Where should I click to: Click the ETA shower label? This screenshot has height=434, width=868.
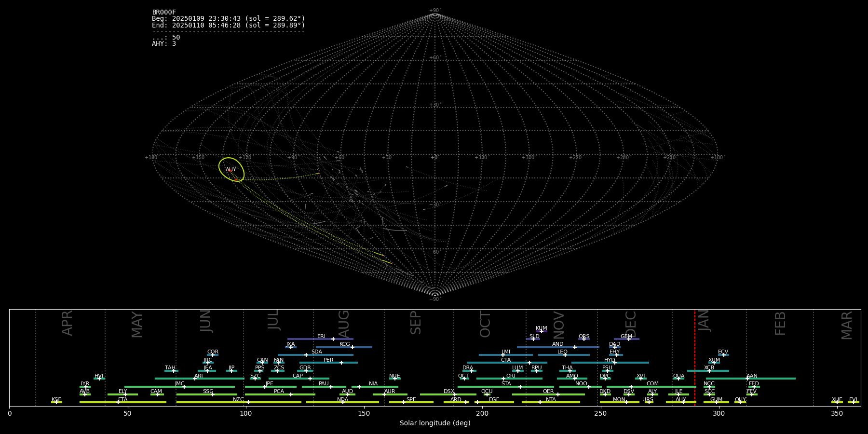pos(123,400)
